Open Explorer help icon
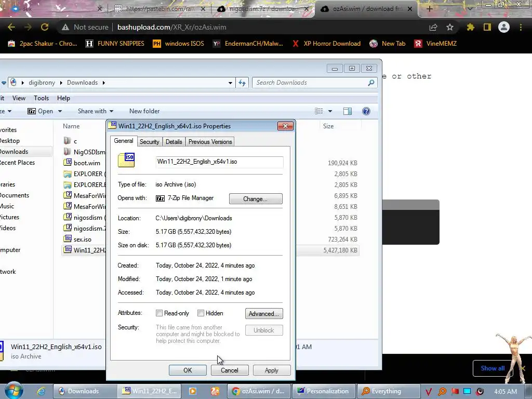The image size is (532, 399). click(x=366, y=111)
